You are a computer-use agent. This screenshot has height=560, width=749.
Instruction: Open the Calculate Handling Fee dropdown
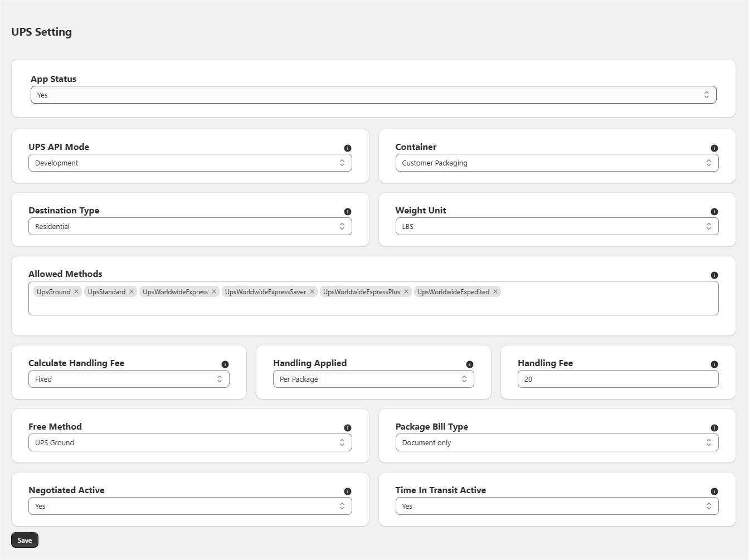(129, 379)
